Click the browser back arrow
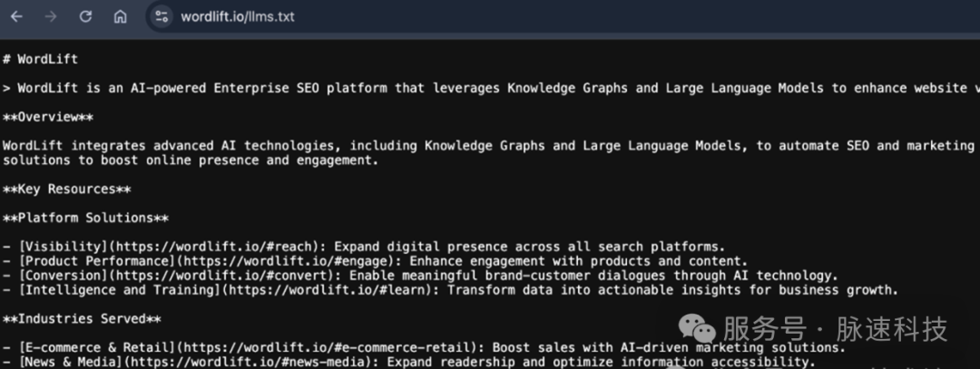This screenshot has width=980, height=369. point(16,17)
